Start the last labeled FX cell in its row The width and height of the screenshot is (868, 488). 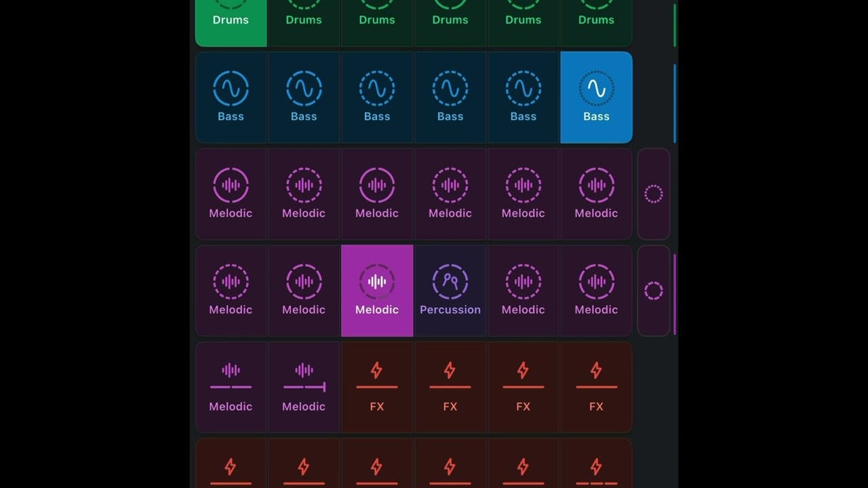597,388
